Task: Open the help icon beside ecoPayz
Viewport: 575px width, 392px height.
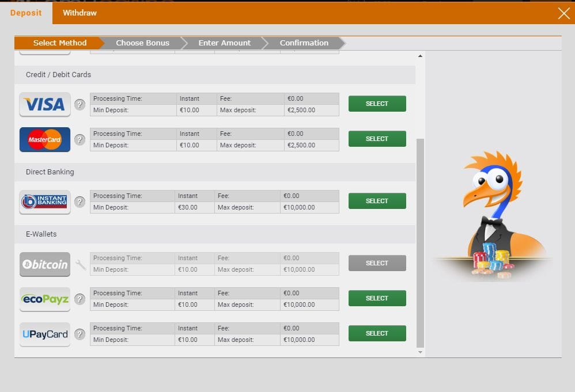Action: click(80, 299)
